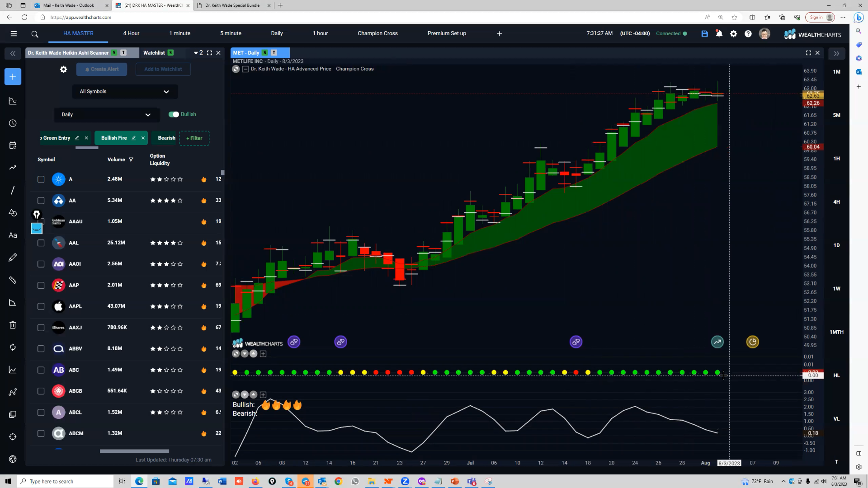Collapse the left sidebar double chevron
Screen dimensions: 868x488
[13, 53]
